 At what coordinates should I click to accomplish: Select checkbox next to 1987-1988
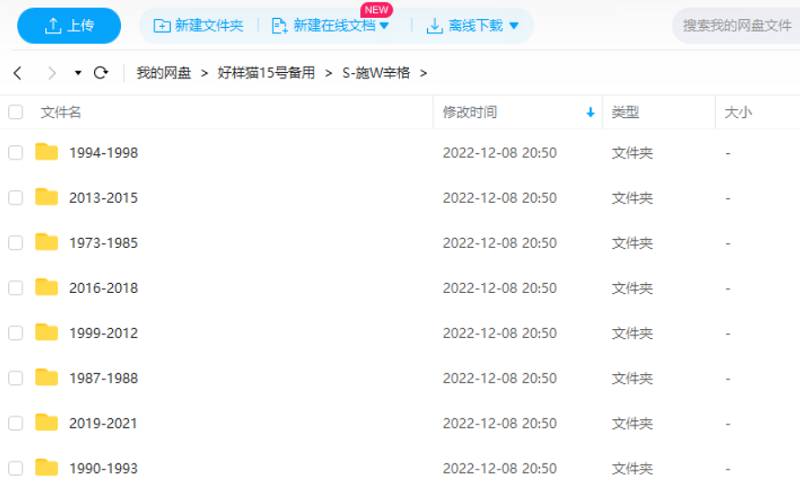(16, 378)
